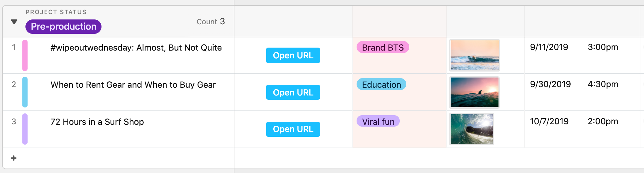Open the barrel wave thumbnail in row 3
Viewport: 644px width, 173px height.
(x=472, y=129)
